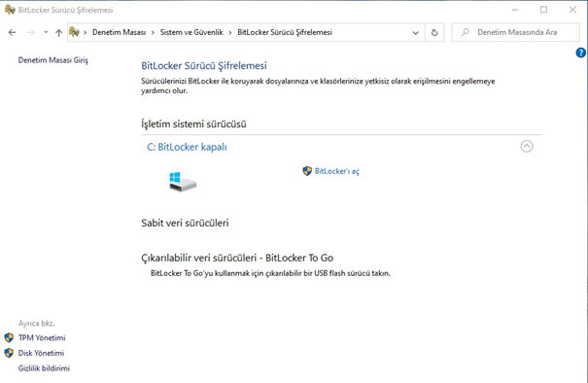Click the Sabit veri sürücüleri heading

click(x=185, y=223)
